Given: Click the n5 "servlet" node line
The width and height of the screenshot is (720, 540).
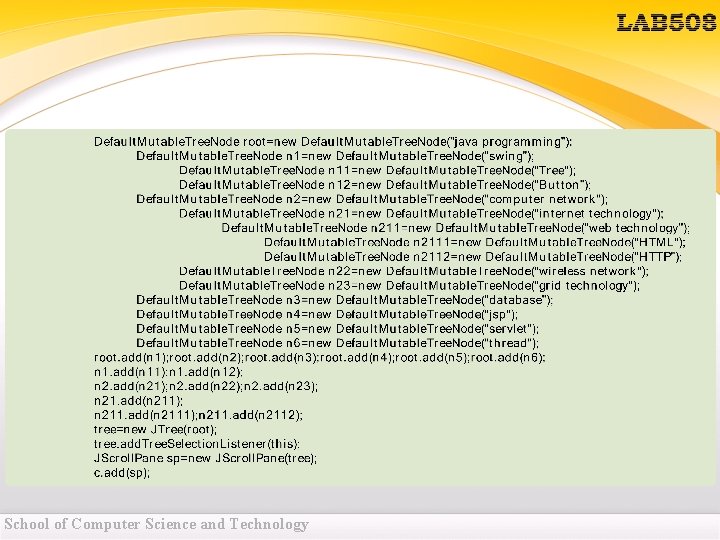Looking at the screenshot, I should tap(338, 329).
